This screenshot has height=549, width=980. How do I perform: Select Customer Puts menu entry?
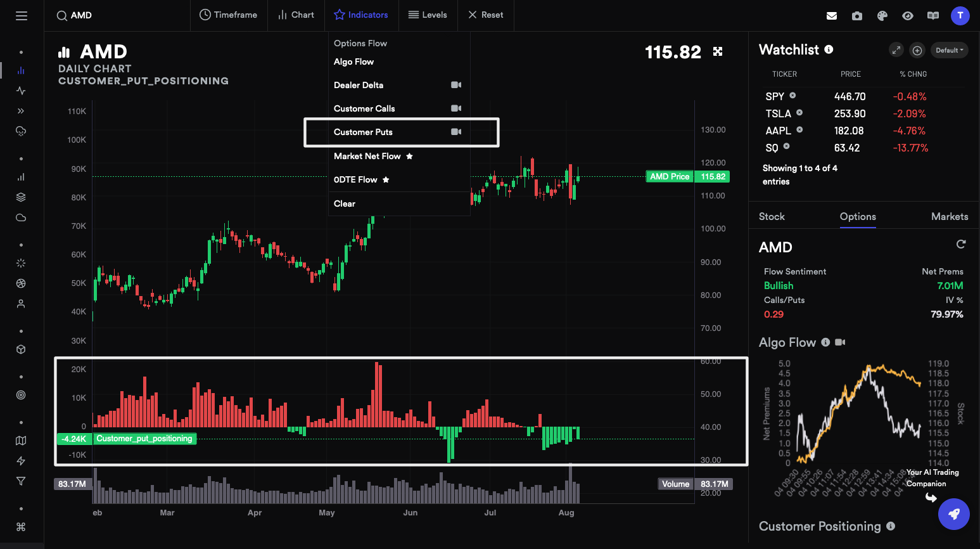[x=363, y=132]
